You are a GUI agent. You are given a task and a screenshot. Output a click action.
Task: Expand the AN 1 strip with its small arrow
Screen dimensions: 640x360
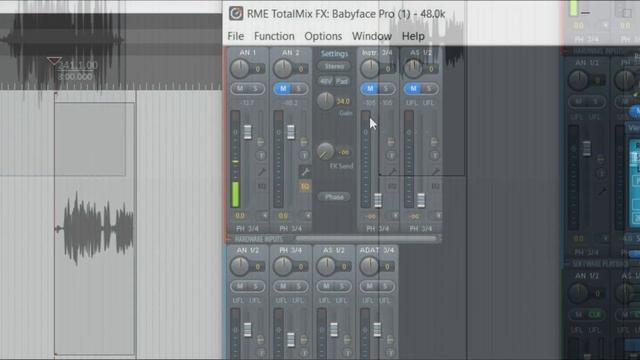264,215
